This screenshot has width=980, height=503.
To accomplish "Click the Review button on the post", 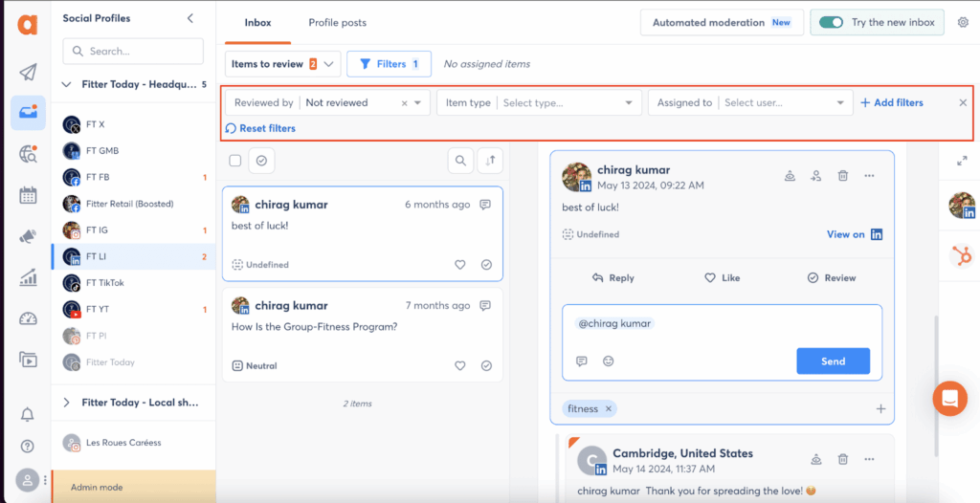I will tap(832, 278).
